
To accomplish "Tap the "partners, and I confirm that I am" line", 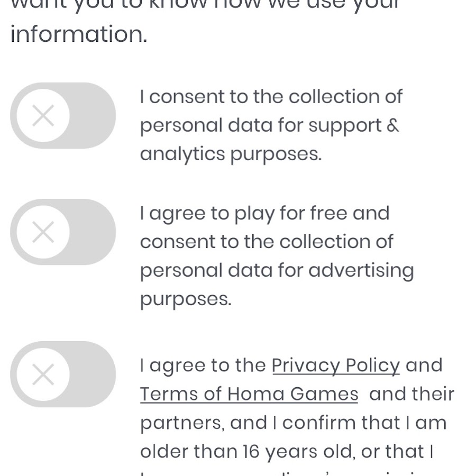I will click(x=293, y=423).
